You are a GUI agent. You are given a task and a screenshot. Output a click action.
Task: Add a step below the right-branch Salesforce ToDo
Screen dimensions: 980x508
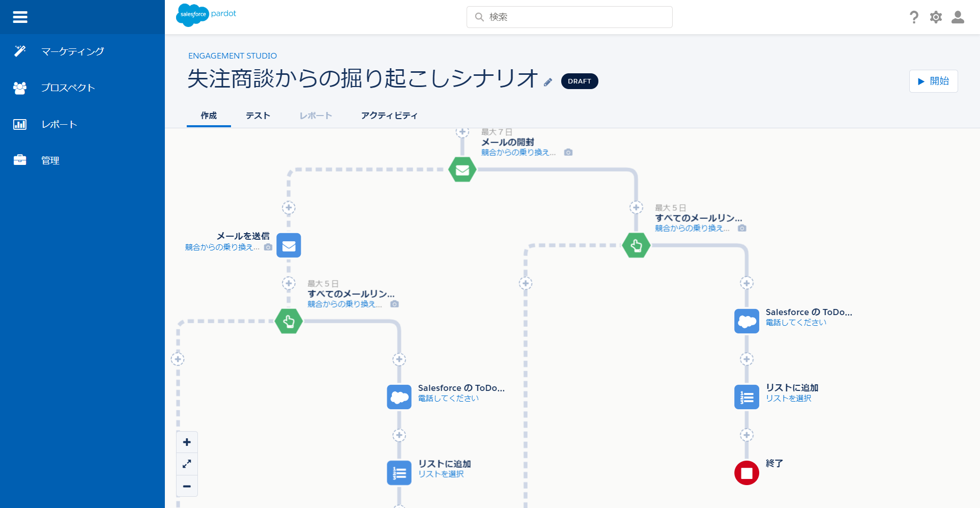(x=746, y=359)
